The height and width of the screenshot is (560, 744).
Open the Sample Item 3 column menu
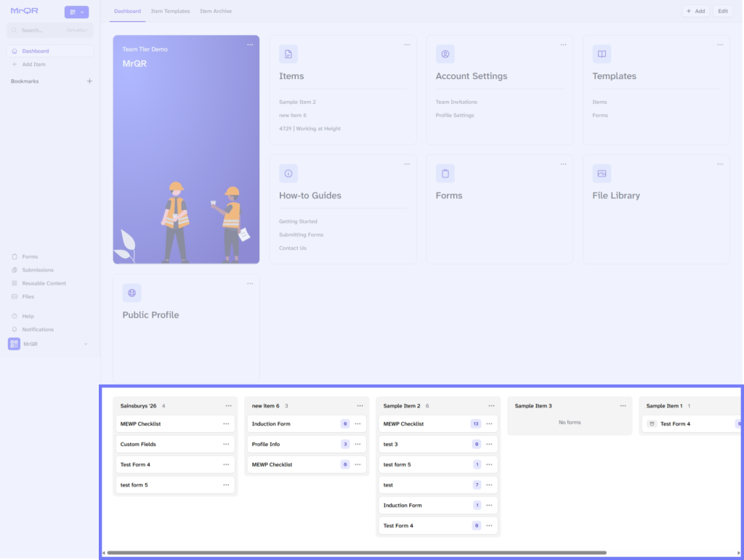coord(623,406)
